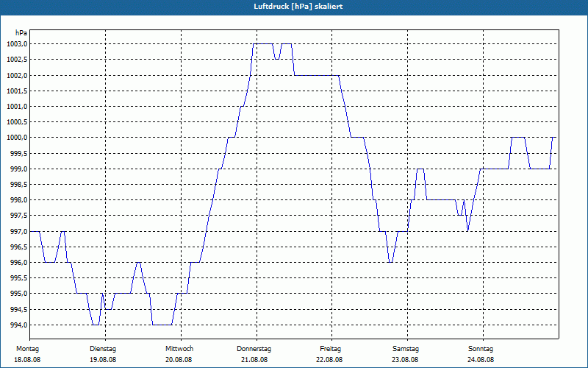588x368 pixels.
Task: Click the date 21.08.08
Action: 254,360
